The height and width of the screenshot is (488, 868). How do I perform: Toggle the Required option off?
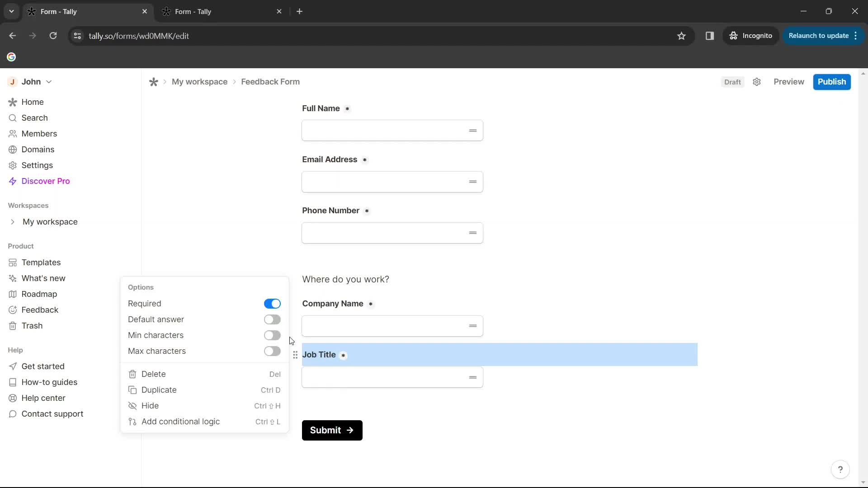[272, 304]
